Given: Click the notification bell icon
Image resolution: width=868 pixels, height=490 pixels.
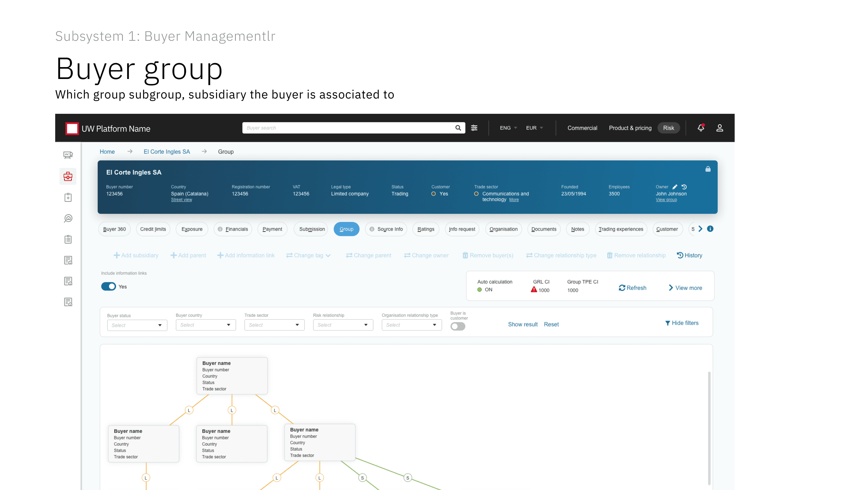Looking at the screenshot, I should click(x=700, y=128).
